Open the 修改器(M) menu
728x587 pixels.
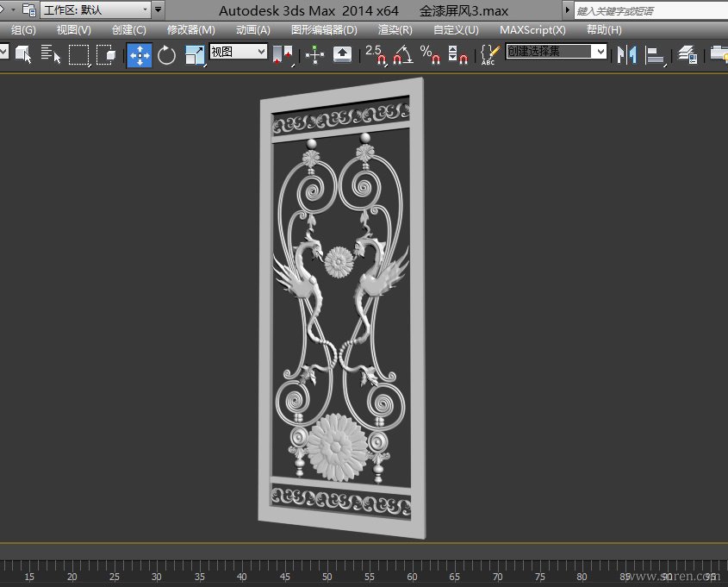(x=190, y=29)
